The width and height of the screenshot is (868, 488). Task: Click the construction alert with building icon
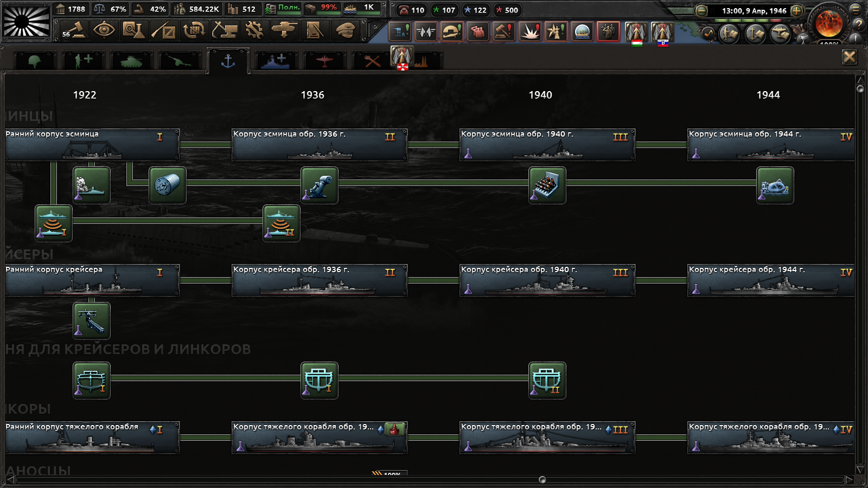pos(400,31)
